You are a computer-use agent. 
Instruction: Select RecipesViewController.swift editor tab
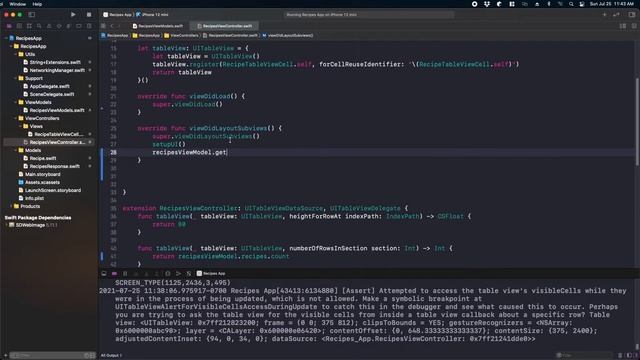(225, 26)
